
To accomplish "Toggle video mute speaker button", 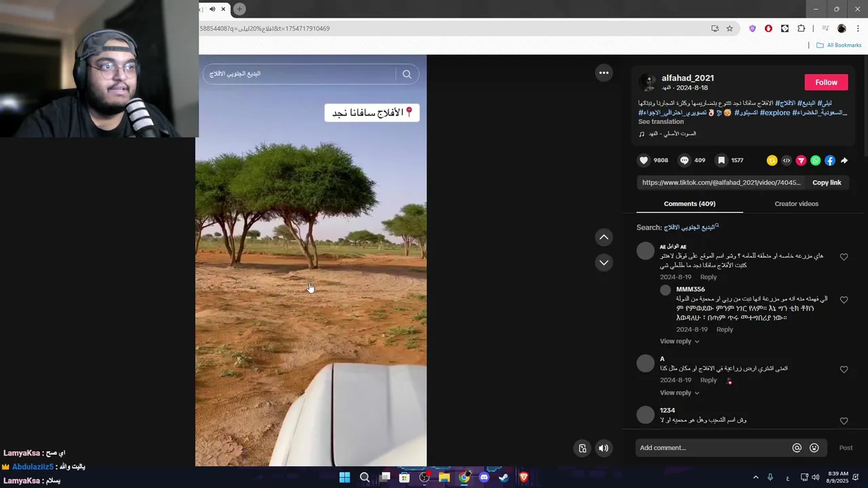I will tap(604, 448).
